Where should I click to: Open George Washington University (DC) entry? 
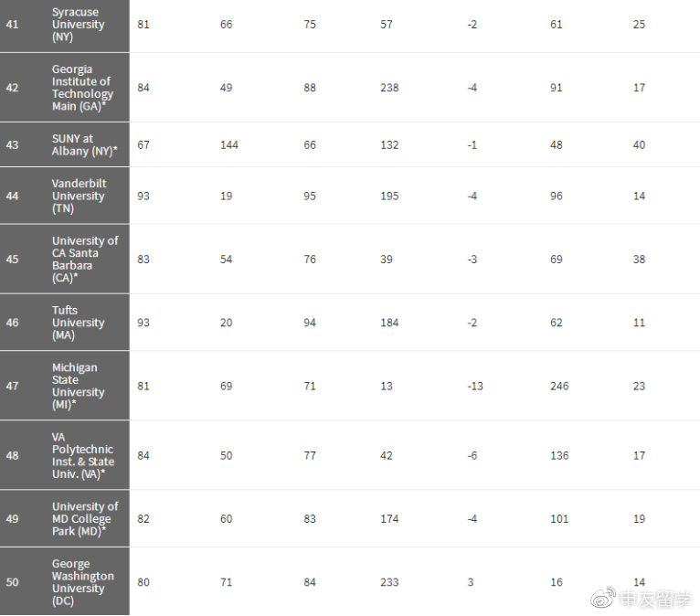click(82, 582)
